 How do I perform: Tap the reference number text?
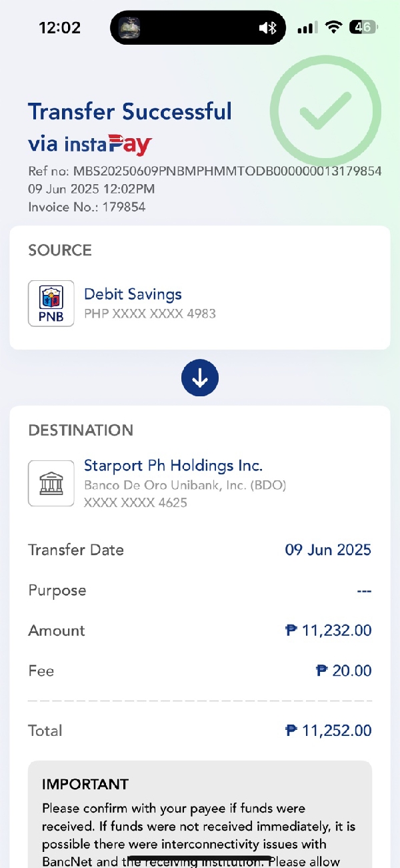coord(205,171)
